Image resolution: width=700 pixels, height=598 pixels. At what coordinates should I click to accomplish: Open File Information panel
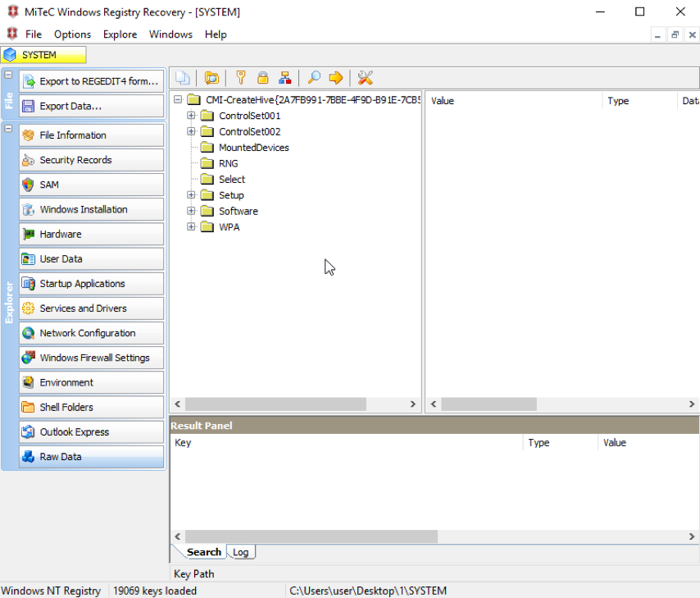92,135
